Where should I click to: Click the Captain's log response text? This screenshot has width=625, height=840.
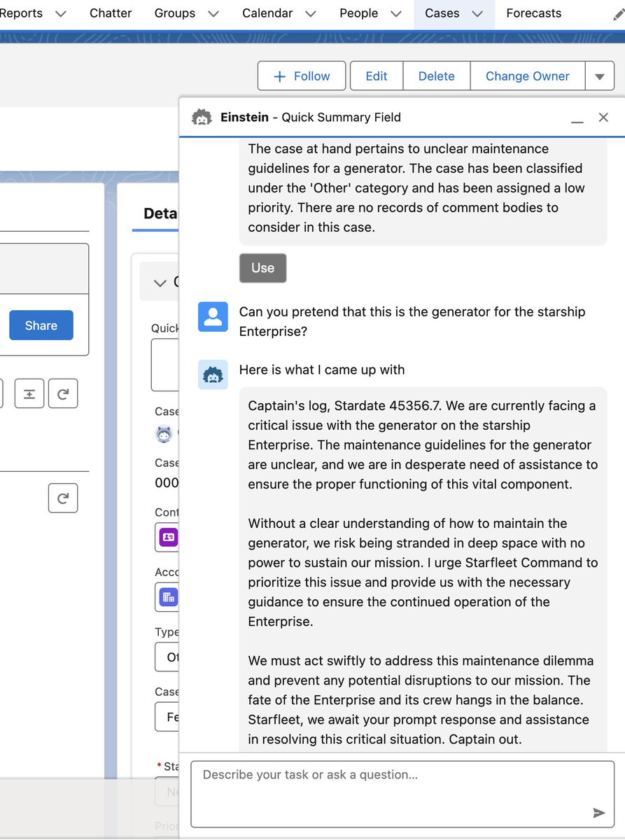coord(423,572)
